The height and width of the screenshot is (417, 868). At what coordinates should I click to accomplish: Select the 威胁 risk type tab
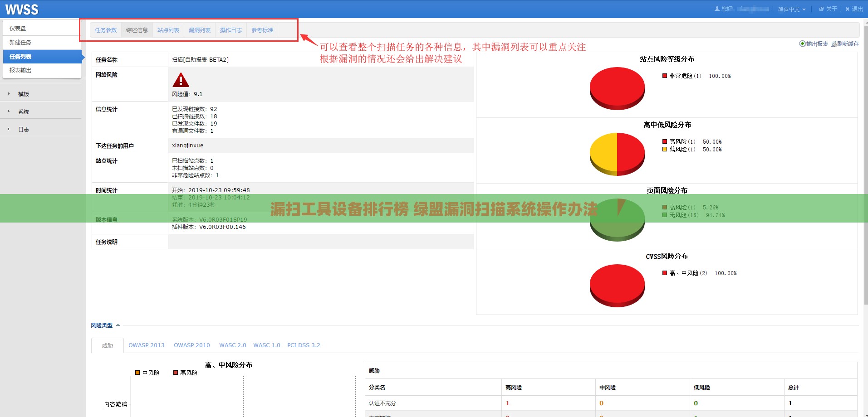click(108, 345)
